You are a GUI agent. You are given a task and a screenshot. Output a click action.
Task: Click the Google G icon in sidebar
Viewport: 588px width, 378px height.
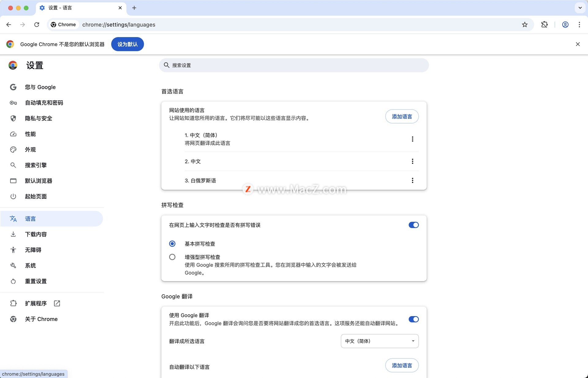[x=13, y=87]
